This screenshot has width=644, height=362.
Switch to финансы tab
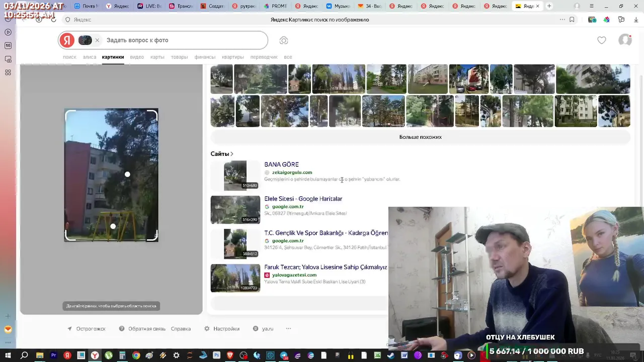click(205, 57)
